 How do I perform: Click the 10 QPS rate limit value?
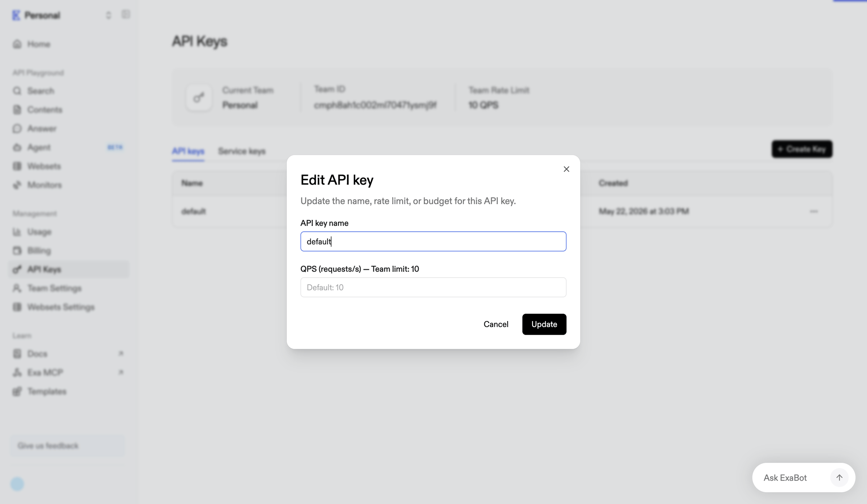coord(483,105)
